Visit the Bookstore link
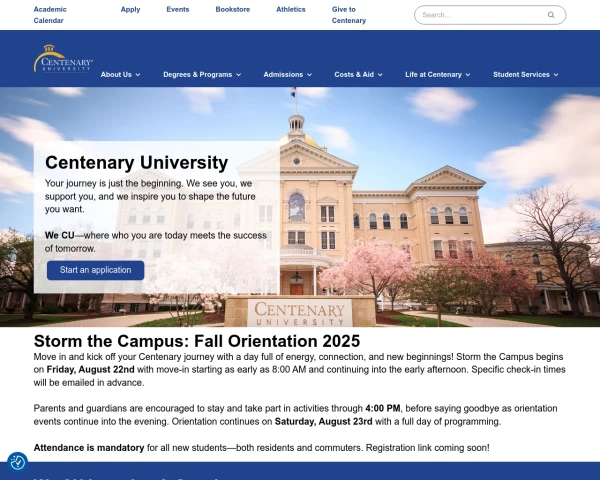Viewport: 600px width, 480px height. [233, 9]
